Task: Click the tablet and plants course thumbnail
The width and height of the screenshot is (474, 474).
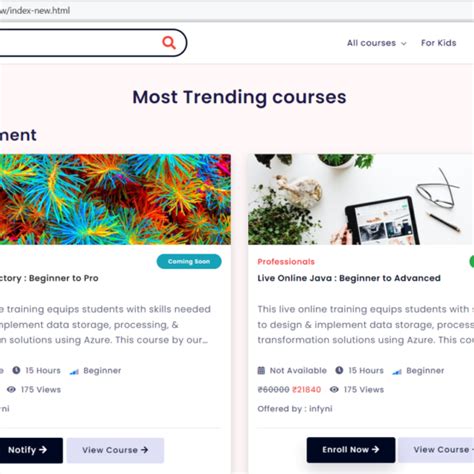Action: (x=361, y=199)
